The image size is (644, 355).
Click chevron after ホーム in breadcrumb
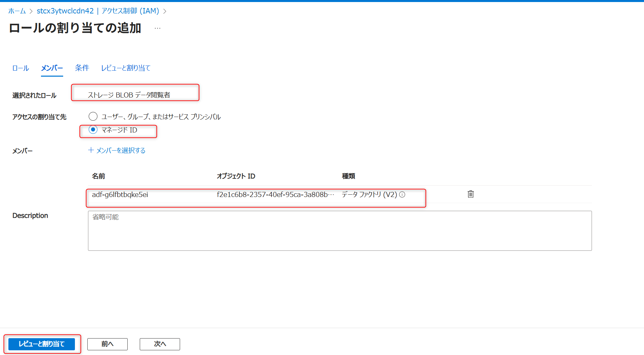pyautogui.click(x=31, y=11)
